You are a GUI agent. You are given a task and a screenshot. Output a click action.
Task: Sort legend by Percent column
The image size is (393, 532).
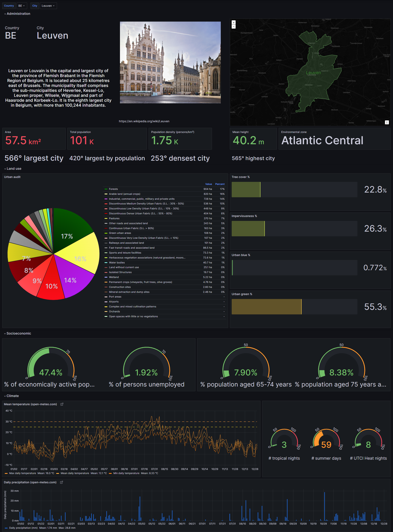tap(220, 184)
